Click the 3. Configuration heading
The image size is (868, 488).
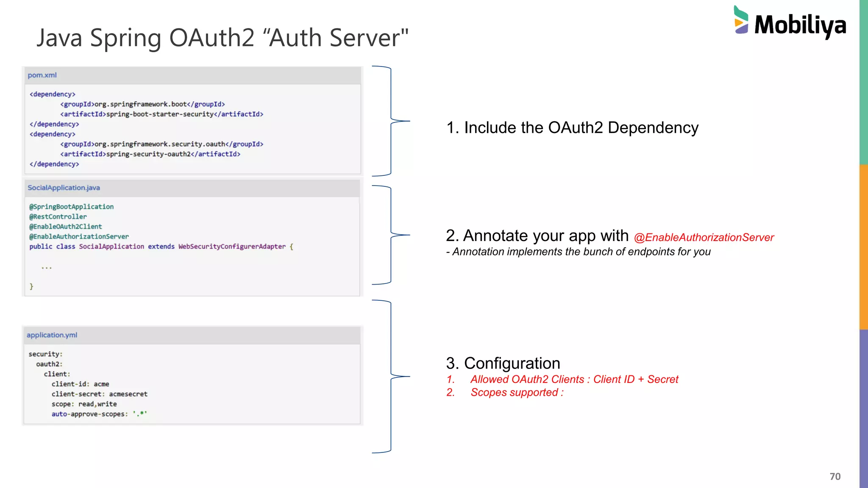[503, 363]
